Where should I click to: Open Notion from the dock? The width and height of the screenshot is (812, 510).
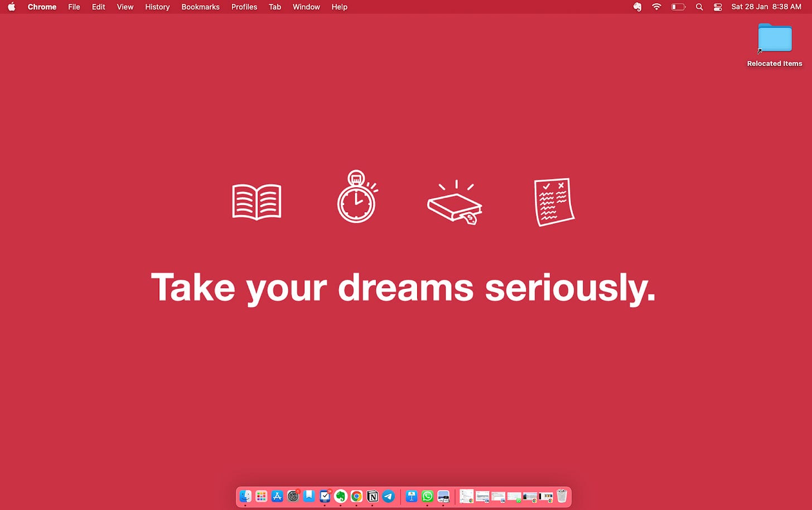point(373,496)
